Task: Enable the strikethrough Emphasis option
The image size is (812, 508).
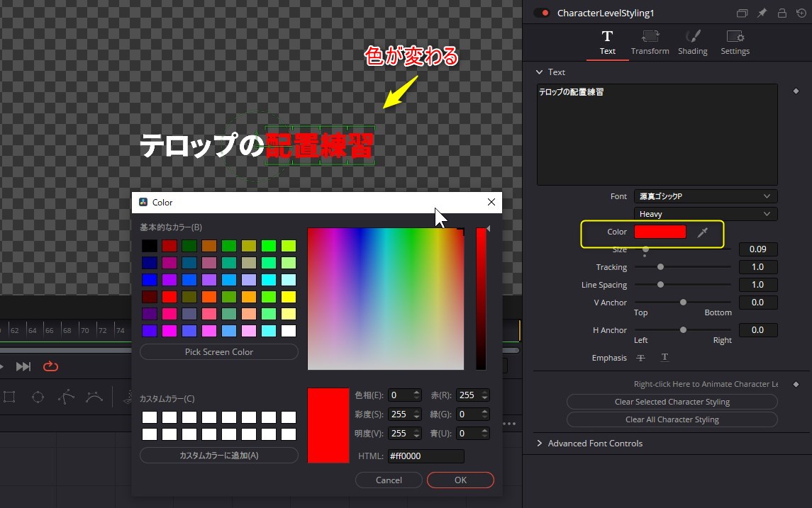Action: (640, 357)
